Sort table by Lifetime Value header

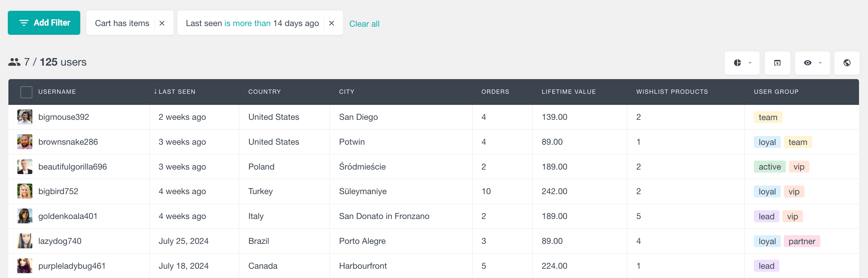coord(568,92)
